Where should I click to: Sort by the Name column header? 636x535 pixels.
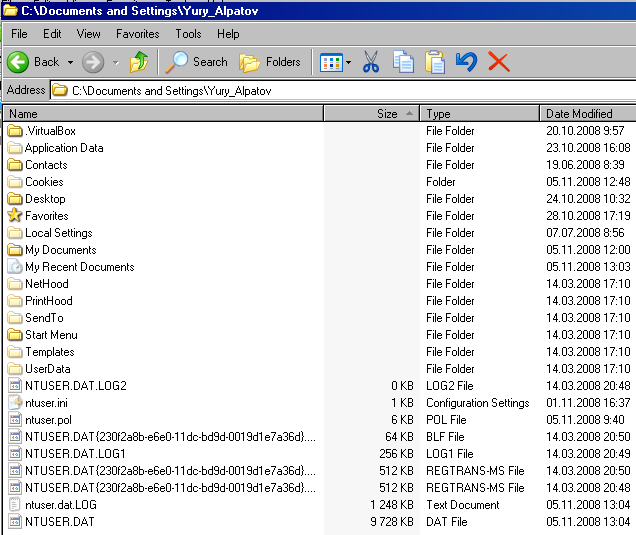(163, 114)
